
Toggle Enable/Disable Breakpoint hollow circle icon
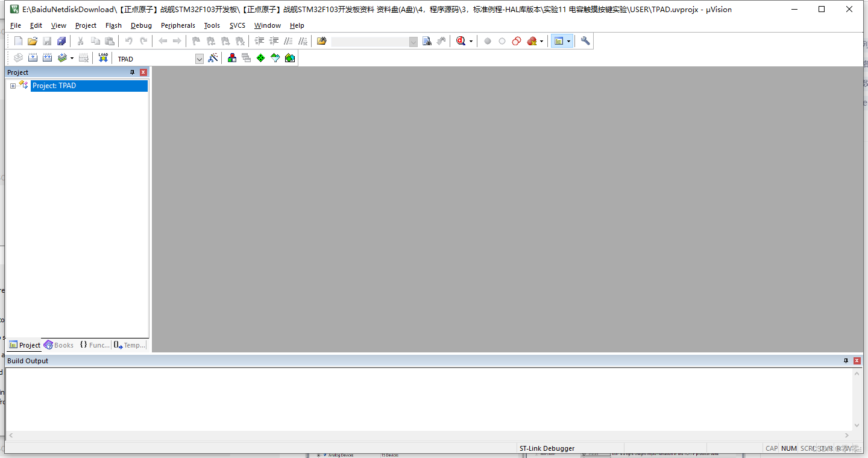point(502,41)
